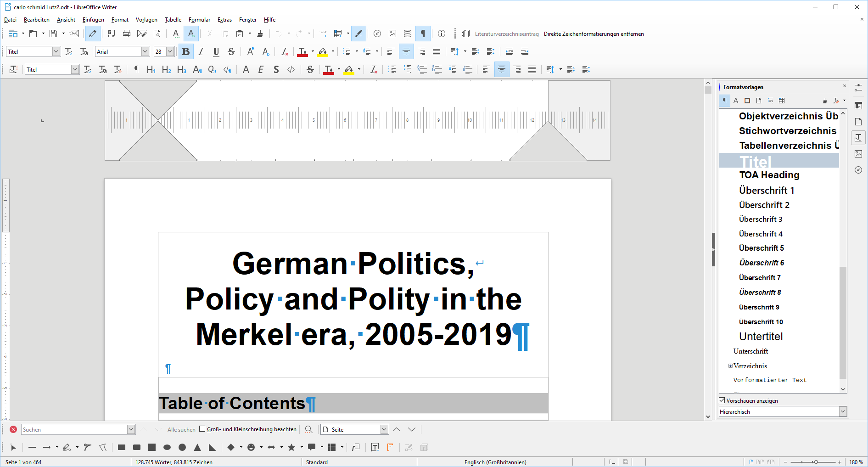Click the Find and Replace magnifier icon
868x467 pixels.
click(309, 429)
